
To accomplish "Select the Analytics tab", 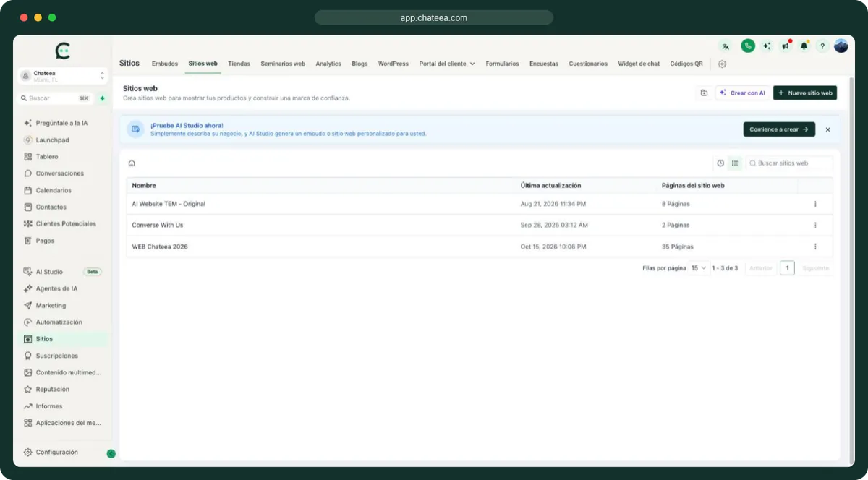I will click(x=328, y=64).
